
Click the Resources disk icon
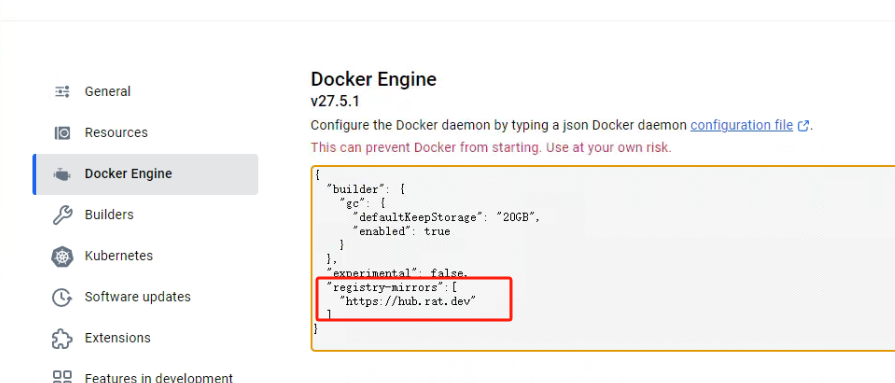62,133
